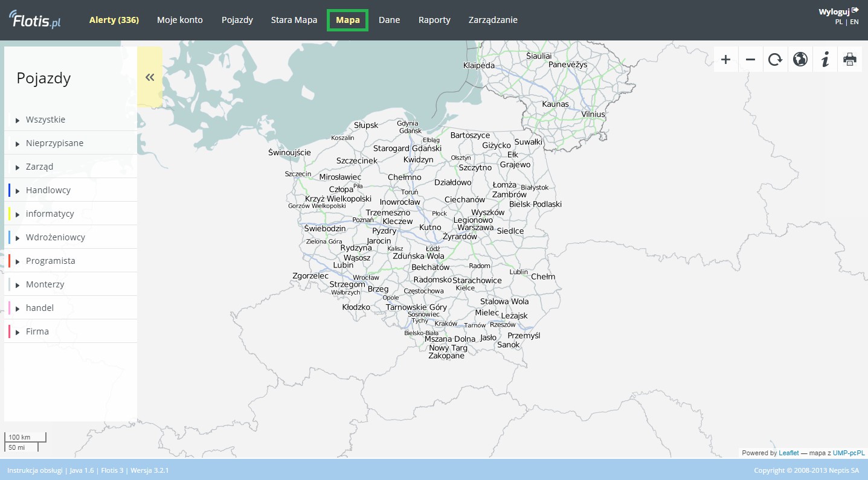Screen dimensions: 868x480
Task: Switch language to EN
Action: tap(854, 22)
